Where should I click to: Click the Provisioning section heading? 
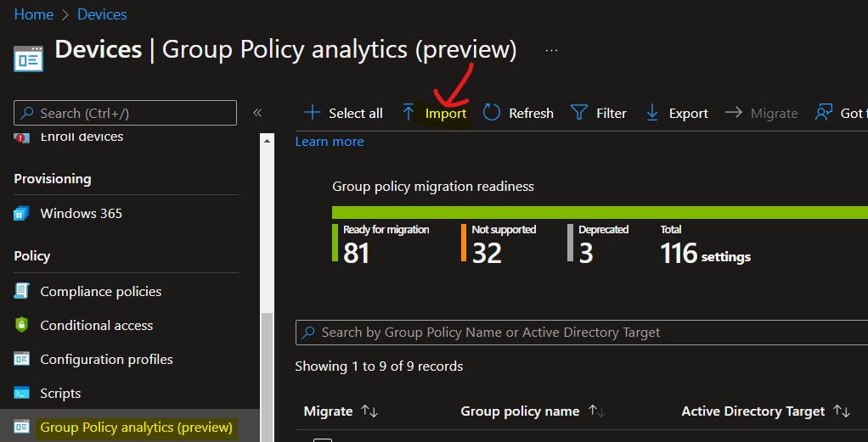(x=53, y=179)
